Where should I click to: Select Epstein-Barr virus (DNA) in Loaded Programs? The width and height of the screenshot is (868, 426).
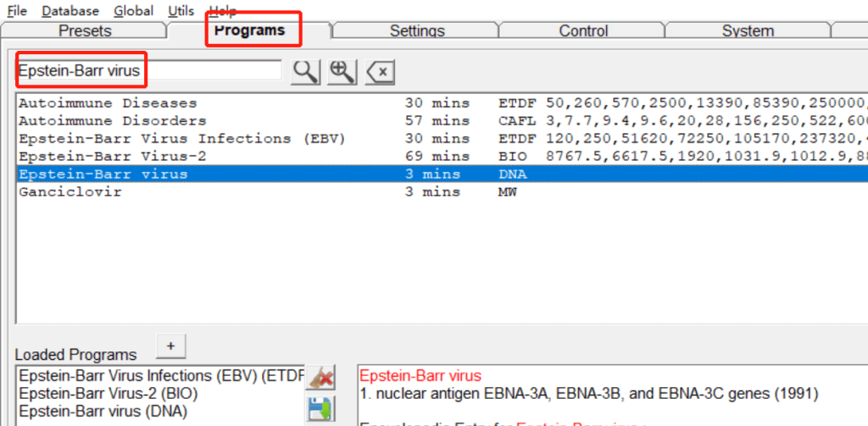click(103, 412)
